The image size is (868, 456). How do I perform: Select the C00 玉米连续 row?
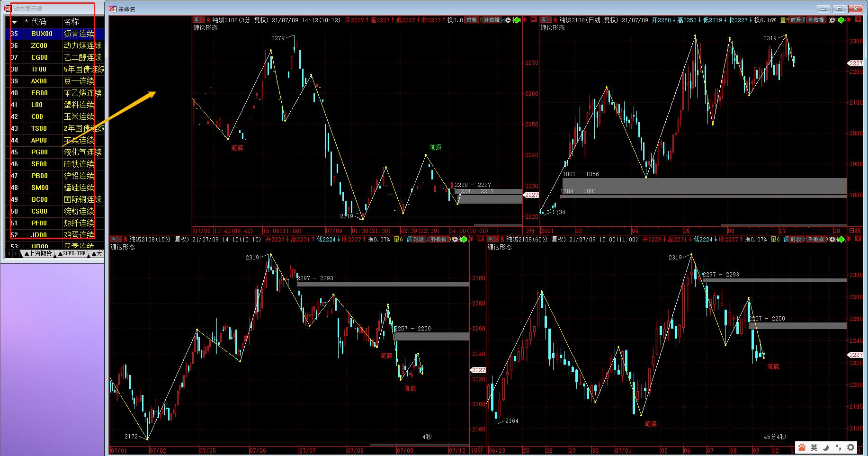pos(55,116)
